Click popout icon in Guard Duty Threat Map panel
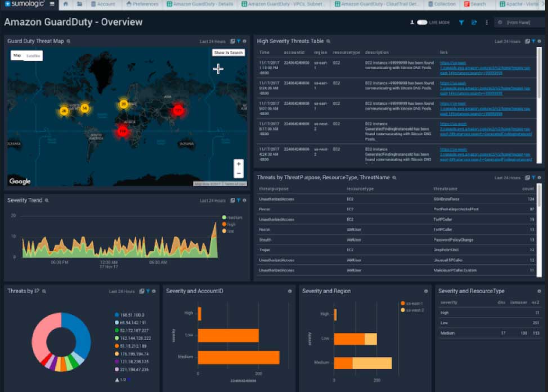The height and width of the screenshot is (392, 548). 232,41
